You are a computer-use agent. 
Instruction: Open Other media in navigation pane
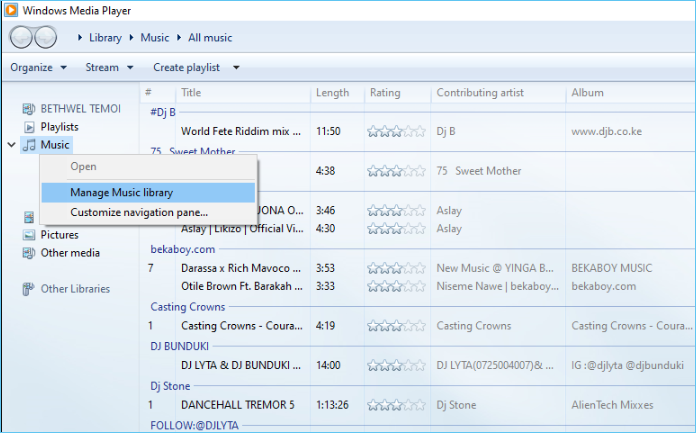[x=69, y=253]
